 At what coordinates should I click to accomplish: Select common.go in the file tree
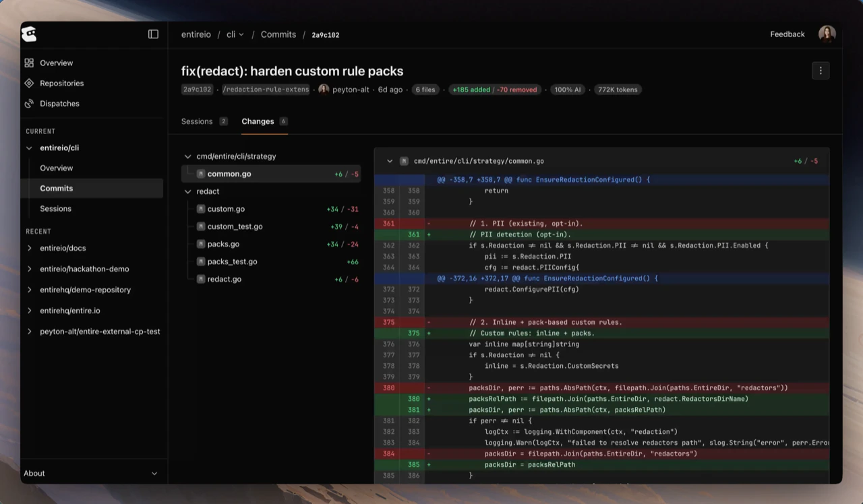click(x=271, y=174)
